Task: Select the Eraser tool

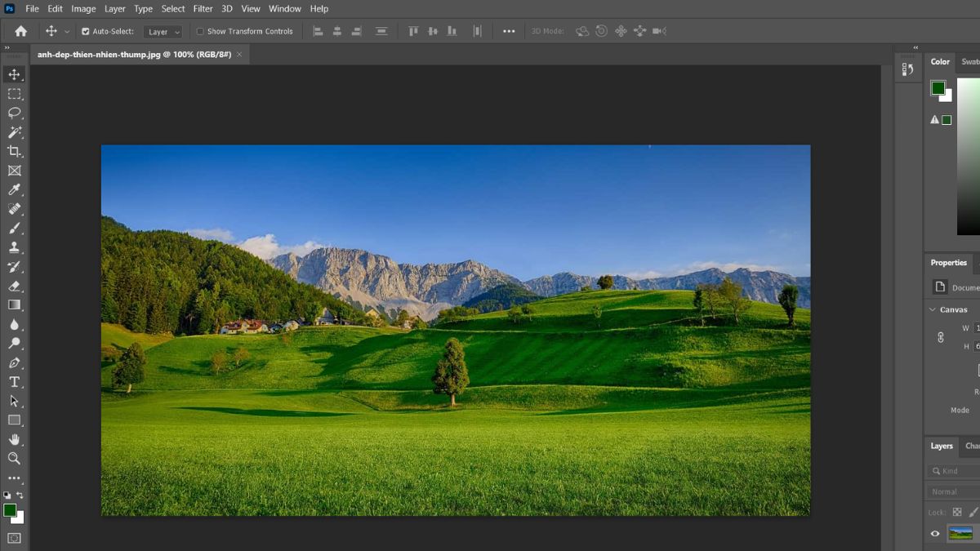Action: (14, 286)
